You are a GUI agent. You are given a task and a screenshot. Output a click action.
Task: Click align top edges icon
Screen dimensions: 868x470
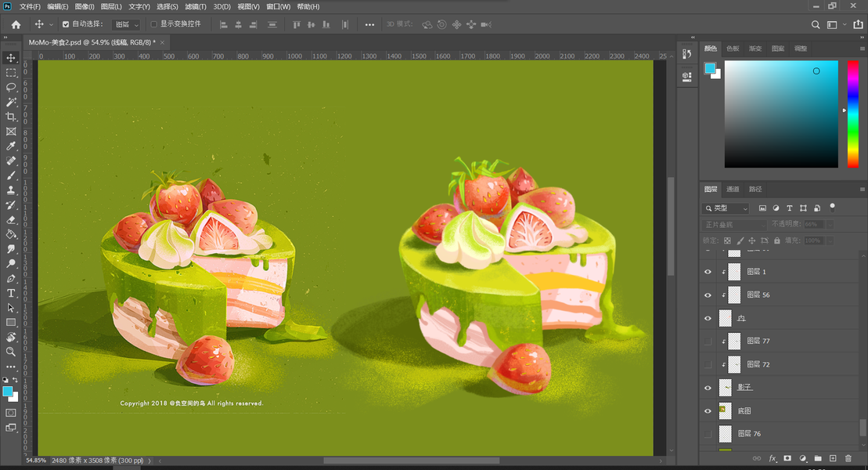pos(297,24)
